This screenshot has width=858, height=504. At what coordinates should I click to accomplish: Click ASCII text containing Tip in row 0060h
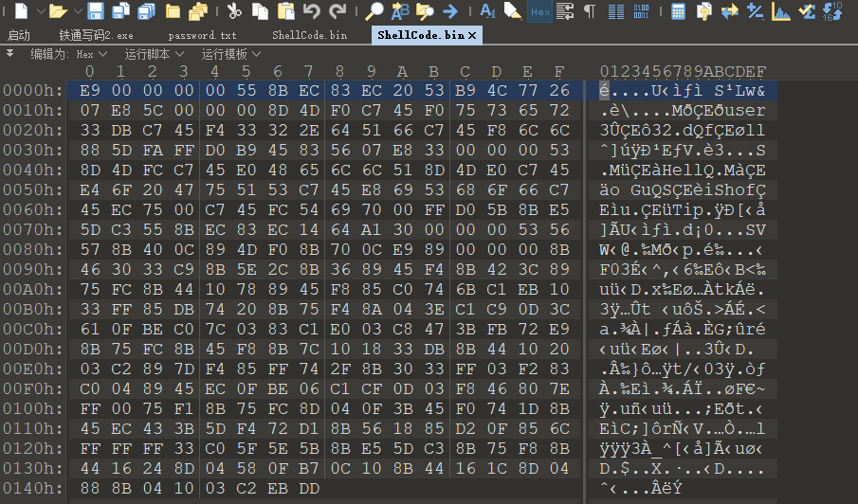pos(683,210)
